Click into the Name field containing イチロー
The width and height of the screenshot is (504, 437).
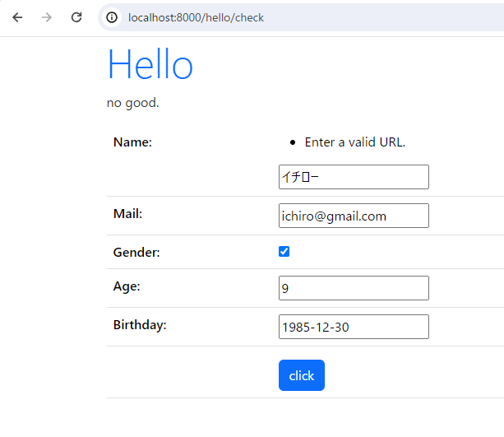coord(354,177)
